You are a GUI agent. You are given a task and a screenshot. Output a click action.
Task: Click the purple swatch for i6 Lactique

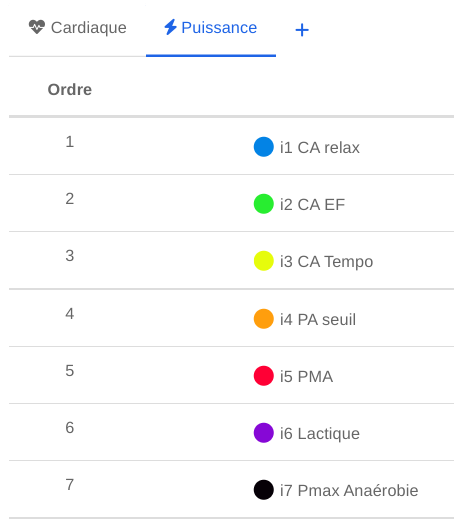264,433
